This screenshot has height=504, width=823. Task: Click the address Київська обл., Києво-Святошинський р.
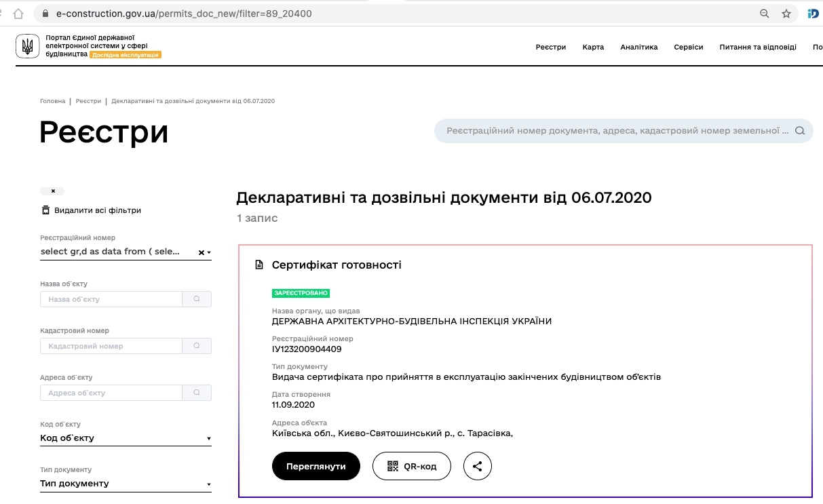coord(392,433)
